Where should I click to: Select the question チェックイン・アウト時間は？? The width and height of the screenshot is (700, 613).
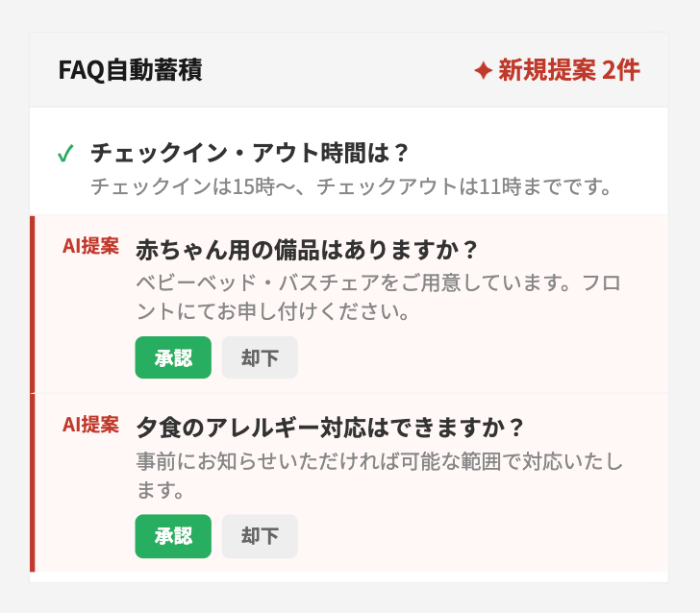coord(250,153)
